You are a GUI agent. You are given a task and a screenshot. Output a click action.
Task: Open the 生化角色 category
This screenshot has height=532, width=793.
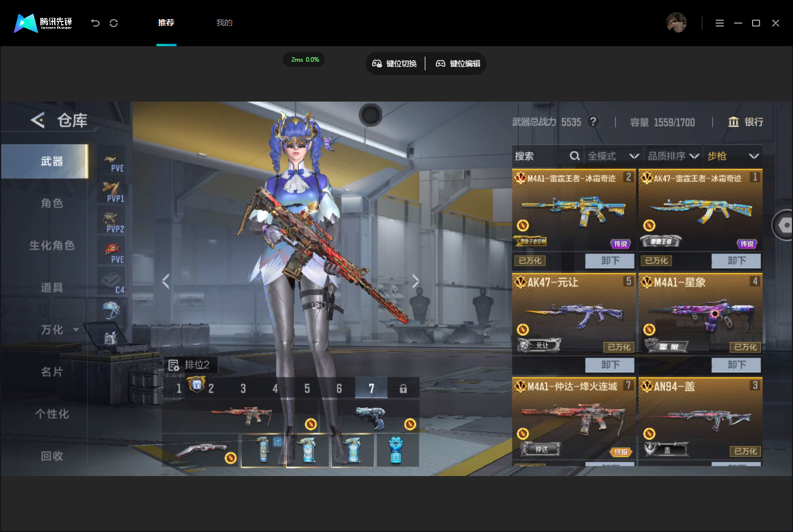[52, 245]
